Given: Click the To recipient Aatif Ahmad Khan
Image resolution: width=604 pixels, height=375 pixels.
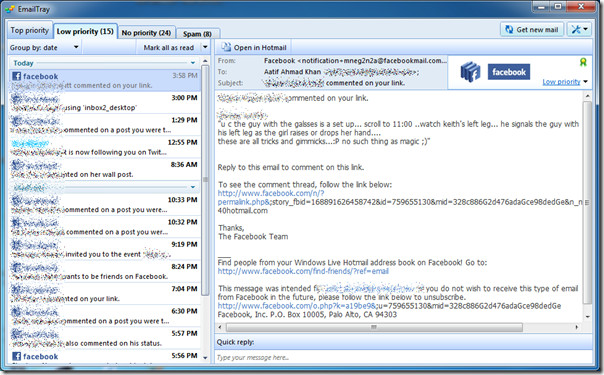Looking at the screenshot, I should [292, 72].
